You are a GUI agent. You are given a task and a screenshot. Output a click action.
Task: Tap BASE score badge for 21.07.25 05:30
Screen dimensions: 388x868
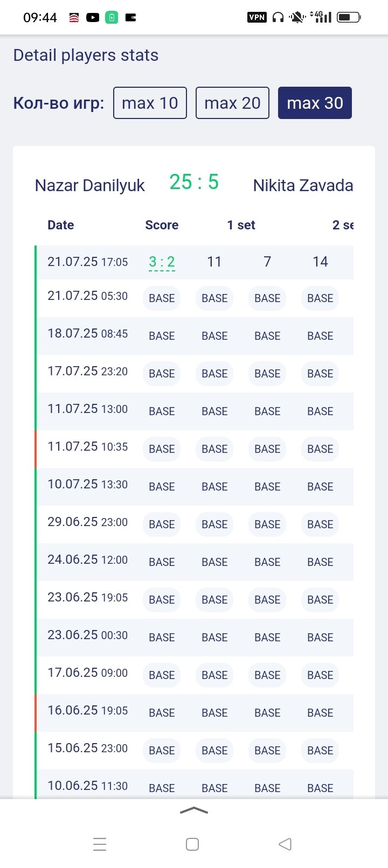[162, 298]
